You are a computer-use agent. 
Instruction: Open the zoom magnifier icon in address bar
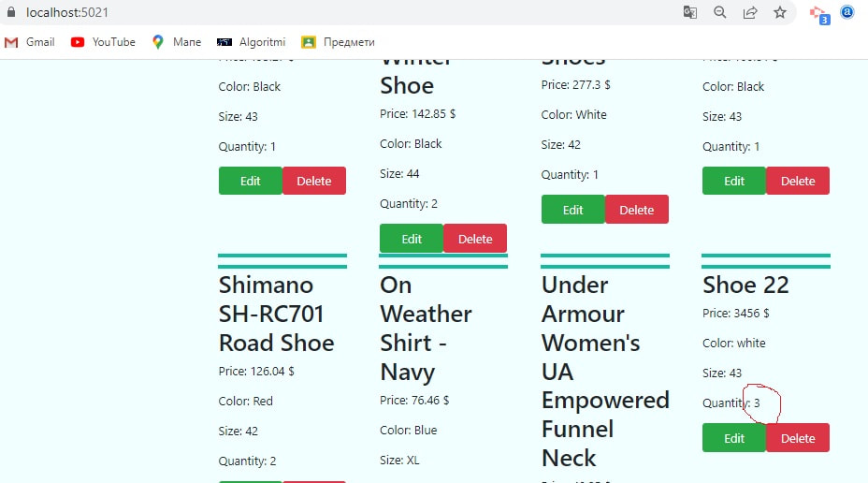click(719, 12)
